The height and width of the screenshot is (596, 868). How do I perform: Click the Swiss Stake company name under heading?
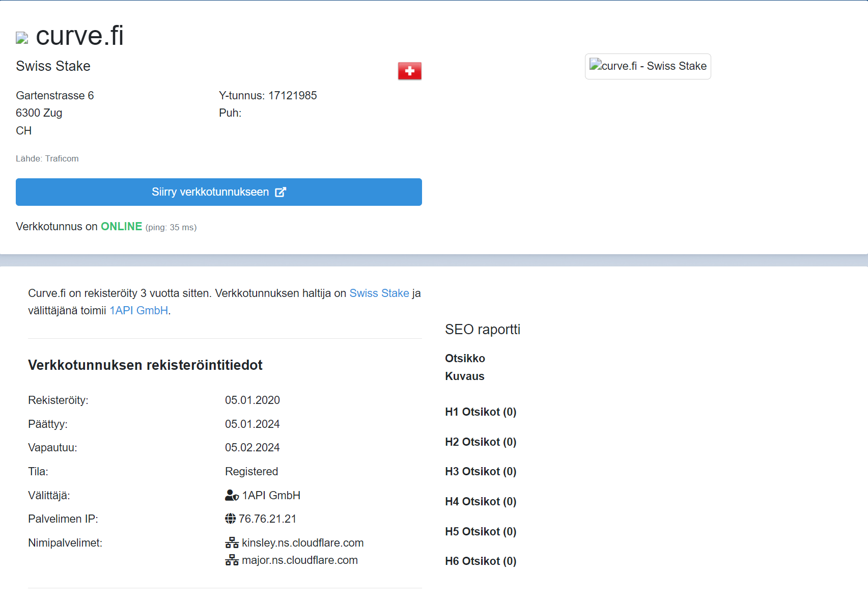[53, 66]
